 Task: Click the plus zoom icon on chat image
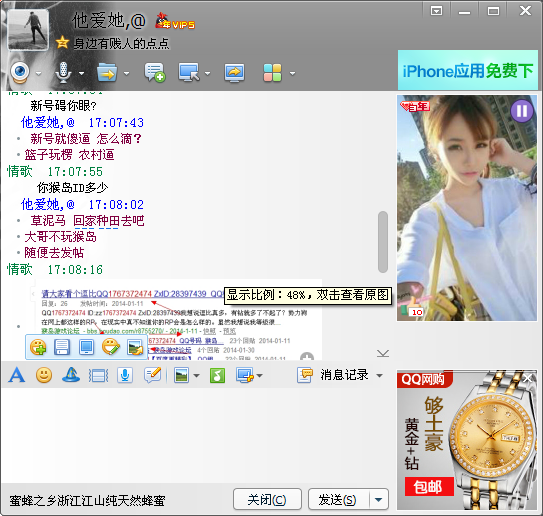[x=307, y=356]
